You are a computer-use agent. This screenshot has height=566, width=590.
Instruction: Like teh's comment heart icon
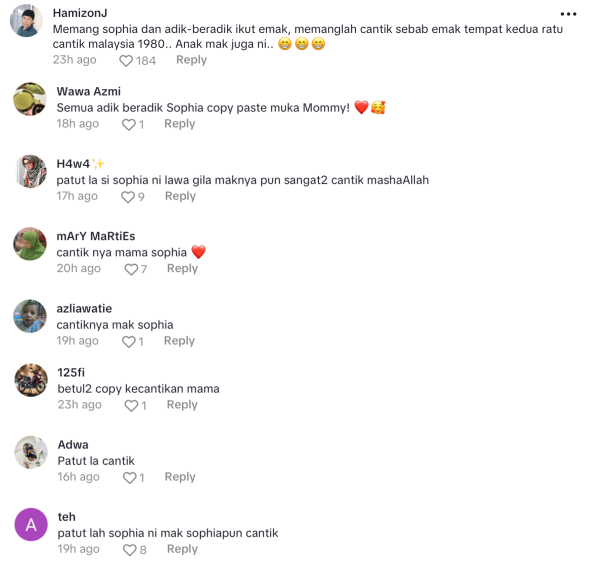[130, 550]
